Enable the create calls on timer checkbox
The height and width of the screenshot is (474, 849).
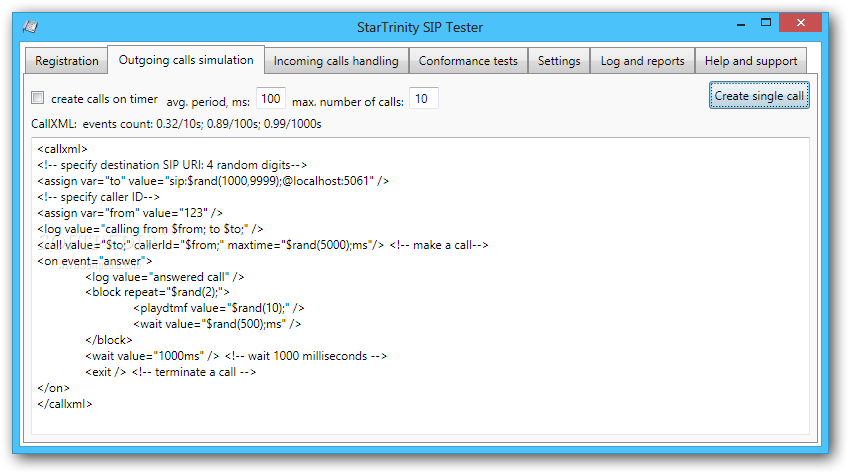pos(37,98)
